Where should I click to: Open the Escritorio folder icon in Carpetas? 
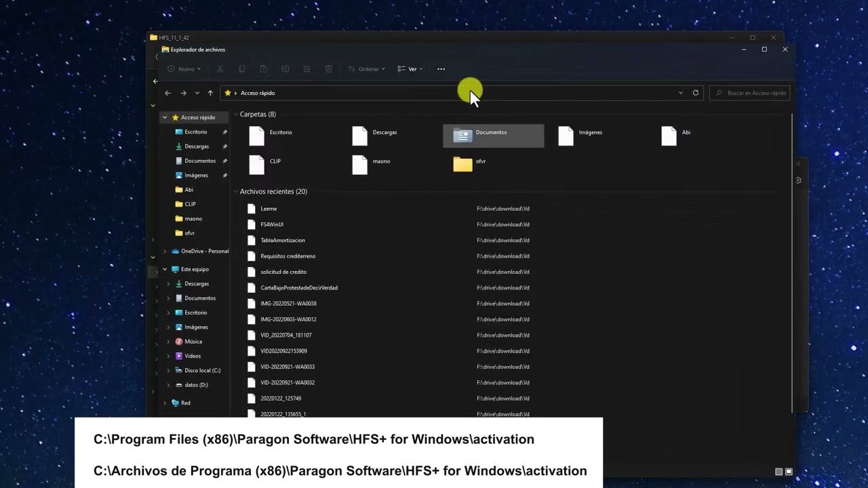point(256,136)
